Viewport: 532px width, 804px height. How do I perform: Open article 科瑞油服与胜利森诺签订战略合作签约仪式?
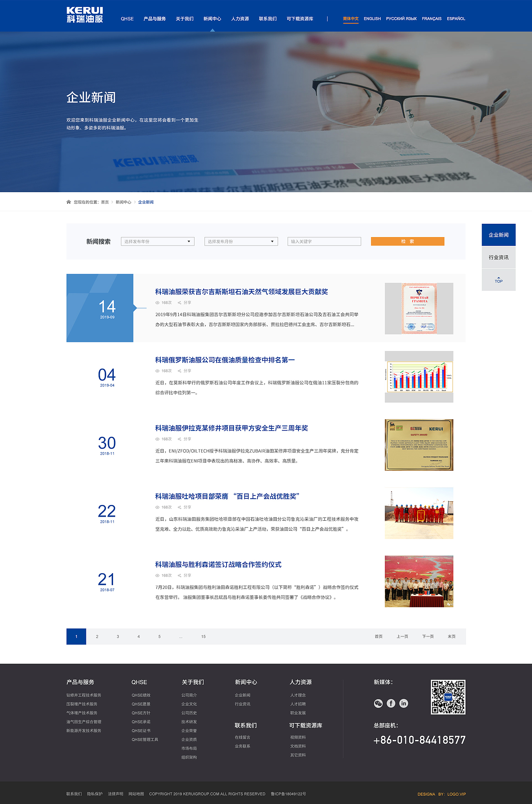click(x=218, y=565)
